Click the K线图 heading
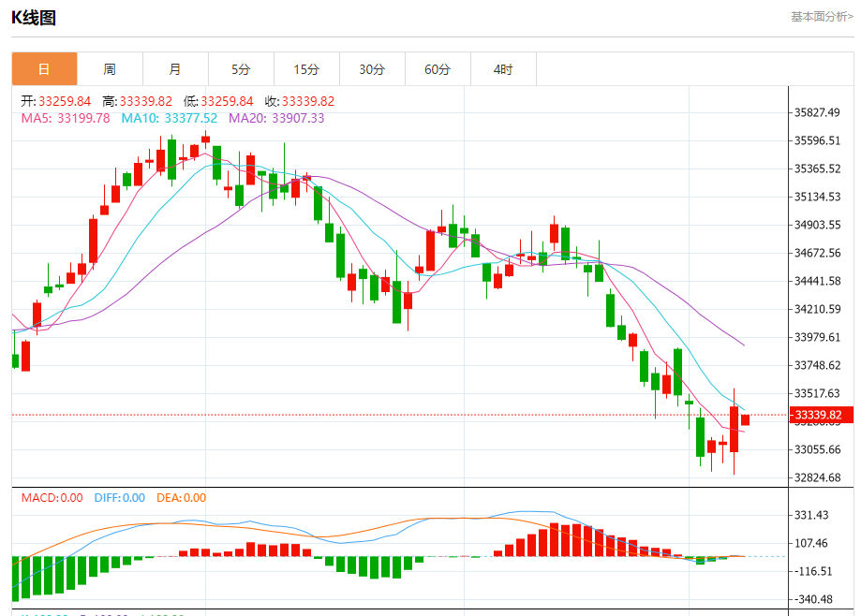 (x=34, y=18)
